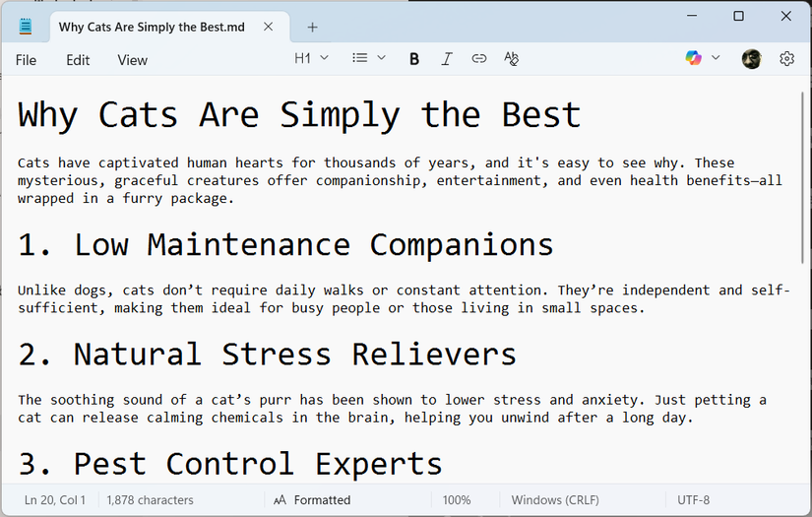This screenshot has width=812, height=517.
Task: Open Settings via the gear icon
Action: pyautogui.click(x=786, y=58)
